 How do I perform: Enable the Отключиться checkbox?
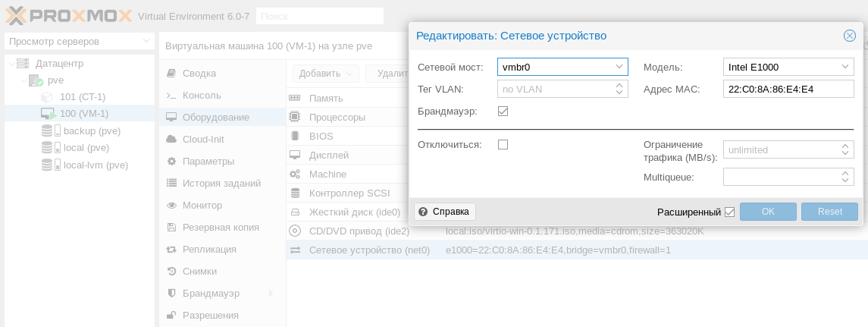503,144
